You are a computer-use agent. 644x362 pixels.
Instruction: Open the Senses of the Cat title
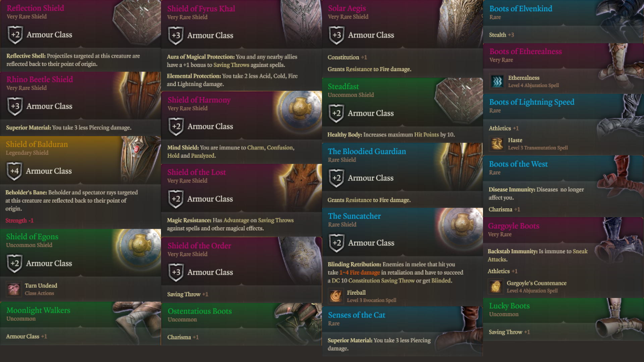(357, 315)
